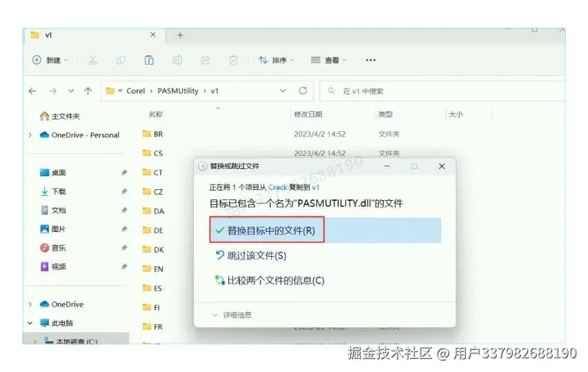Screen dimensions: 588x372
Task: Go up one folder level arrow
Action: (88, 91)
